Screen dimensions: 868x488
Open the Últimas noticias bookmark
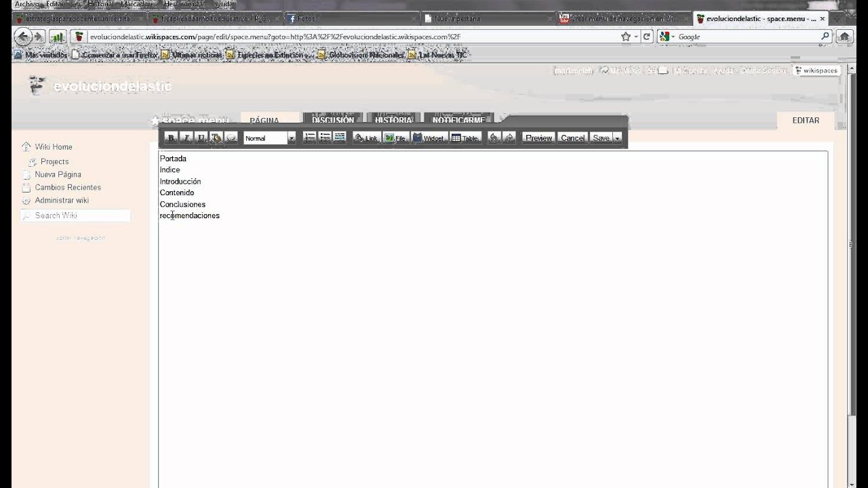pyautogui.click(x=191, y=54)
